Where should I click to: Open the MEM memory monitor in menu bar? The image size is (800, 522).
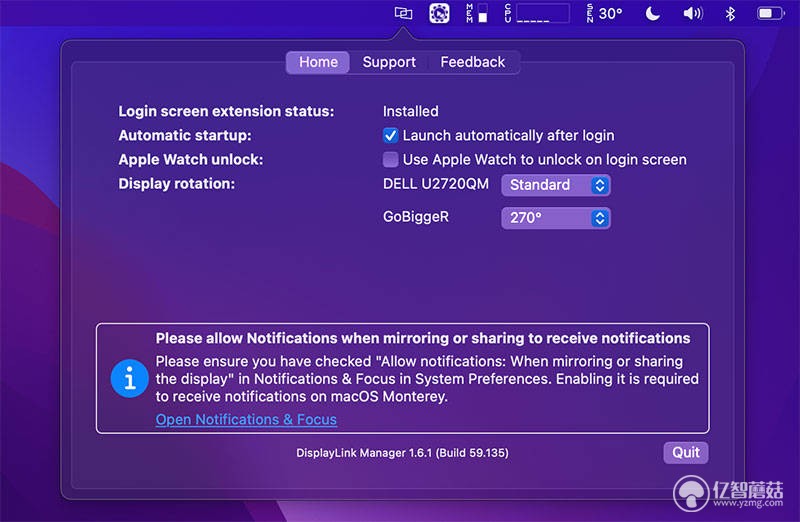coord(477,13)
